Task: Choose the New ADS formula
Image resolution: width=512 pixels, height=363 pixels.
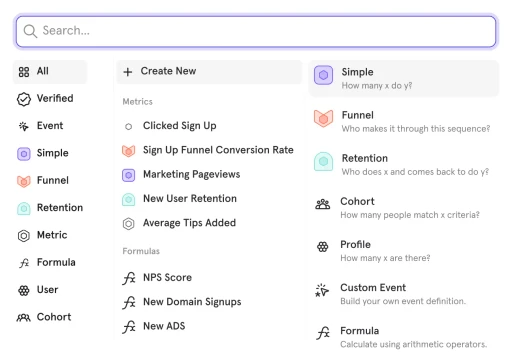Action: point(164,326)
